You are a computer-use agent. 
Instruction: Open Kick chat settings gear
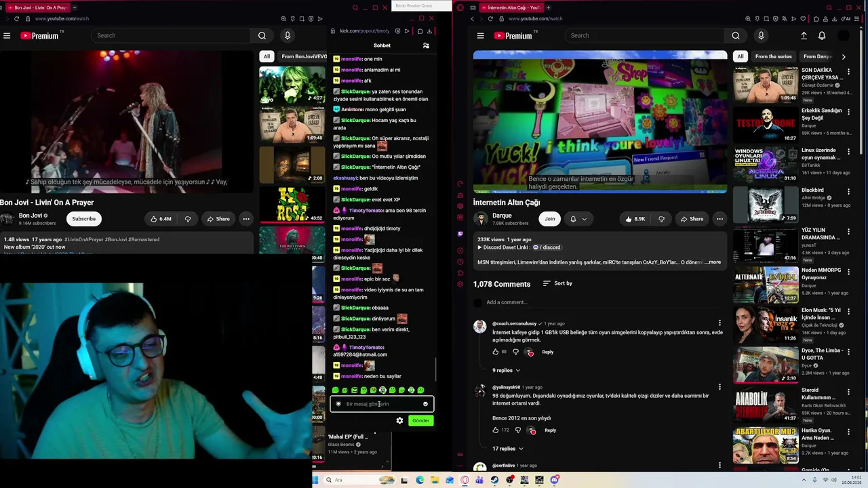399,420
